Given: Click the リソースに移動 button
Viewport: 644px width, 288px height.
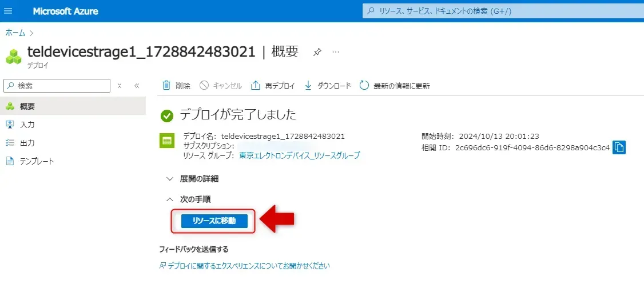Looking at the screenshot, I should [x=214, y=221].
